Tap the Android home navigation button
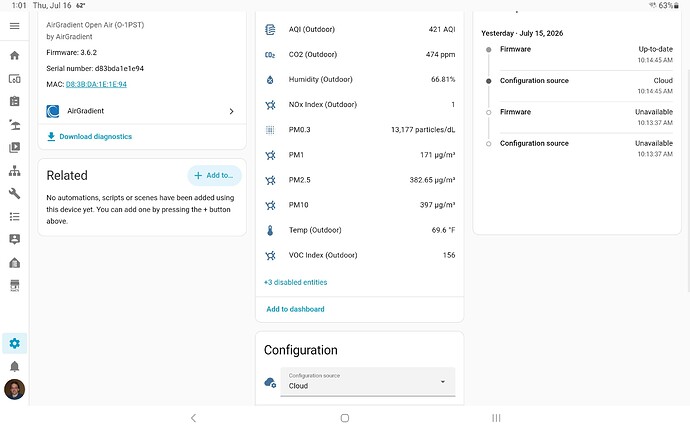 345,418
